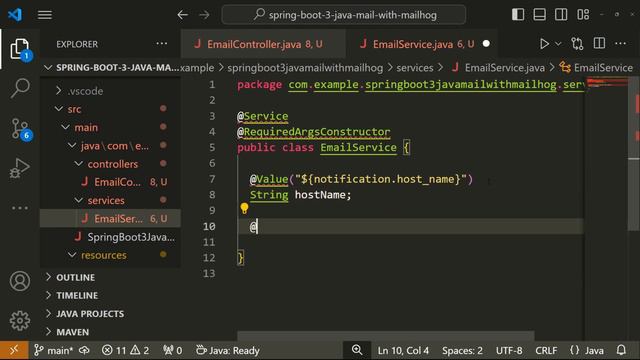
Task: Open the ports forwarded indicator
Action: [x=172, y=351]
